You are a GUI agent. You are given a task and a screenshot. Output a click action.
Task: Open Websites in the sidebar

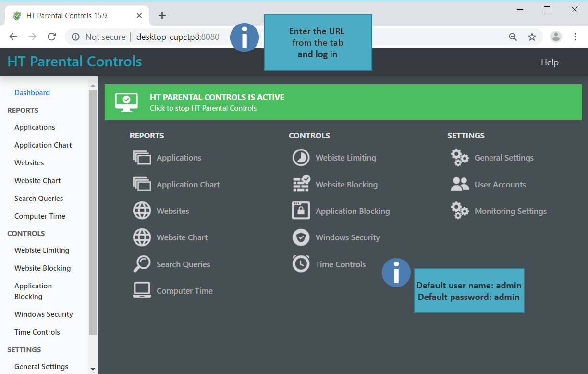[29, 163]
